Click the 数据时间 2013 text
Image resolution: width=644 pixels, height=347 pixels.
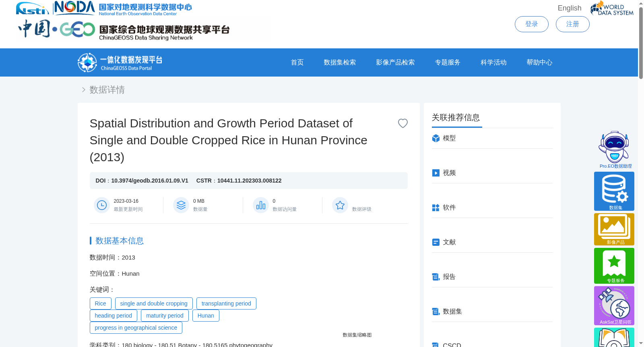click(112, 258)
